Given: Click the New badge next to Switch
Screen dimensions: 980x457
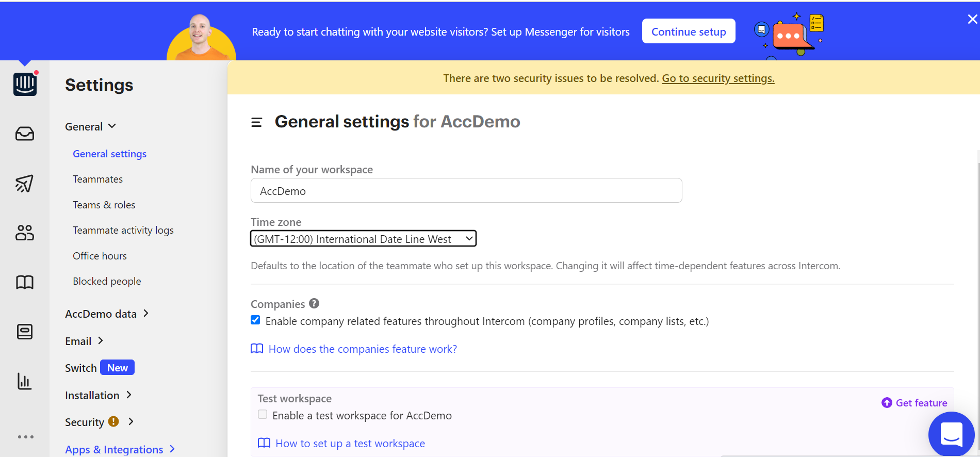Looking at the screenshot, I should click(117, 368).
